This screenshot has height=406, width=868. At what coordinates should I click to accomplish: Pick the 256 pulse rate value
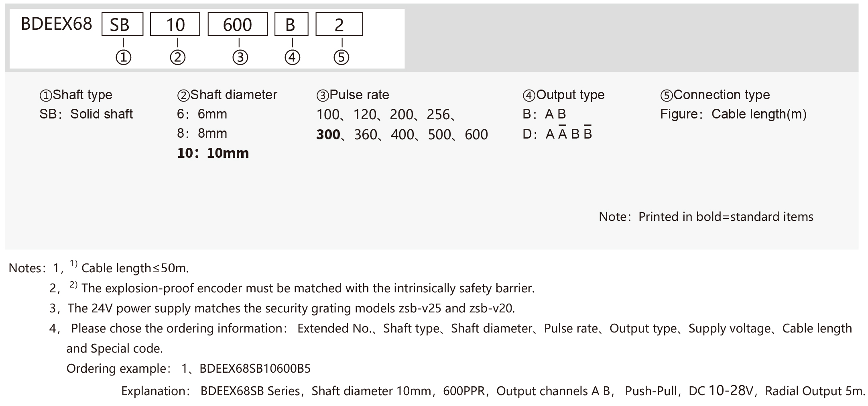point(438,114)
